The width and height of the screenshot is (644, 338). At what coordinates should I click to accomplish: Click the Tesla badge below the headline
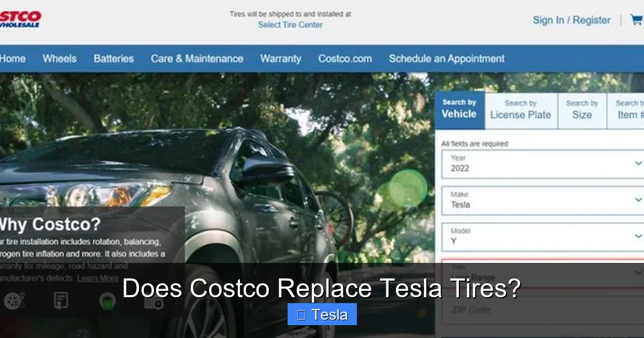[322, 314]
